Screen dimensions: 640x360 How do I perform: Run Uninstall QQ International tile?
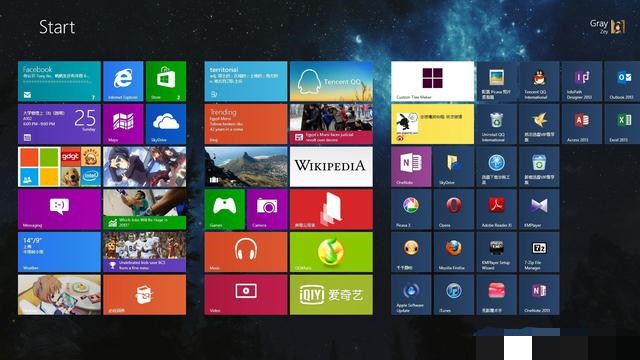(496, 124)
